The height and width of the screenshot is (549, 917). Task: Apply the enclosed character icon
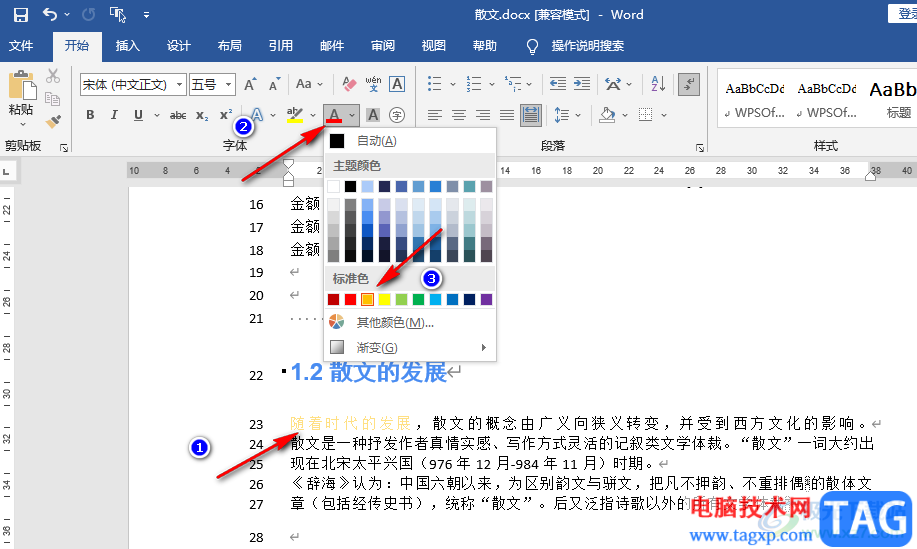coord(397,115)
